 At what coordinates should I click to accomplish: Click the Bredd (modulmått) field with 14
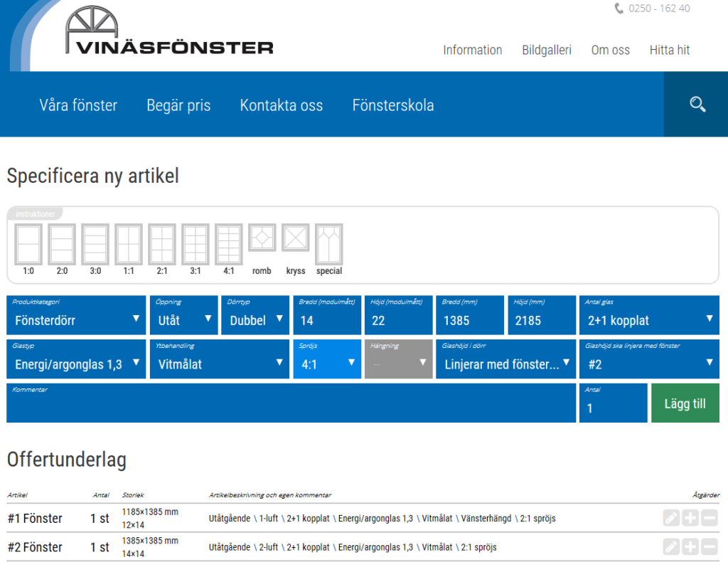(327, 315)
